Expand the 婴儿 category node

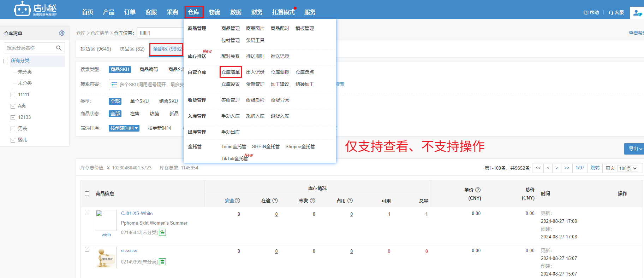[13, 140]
